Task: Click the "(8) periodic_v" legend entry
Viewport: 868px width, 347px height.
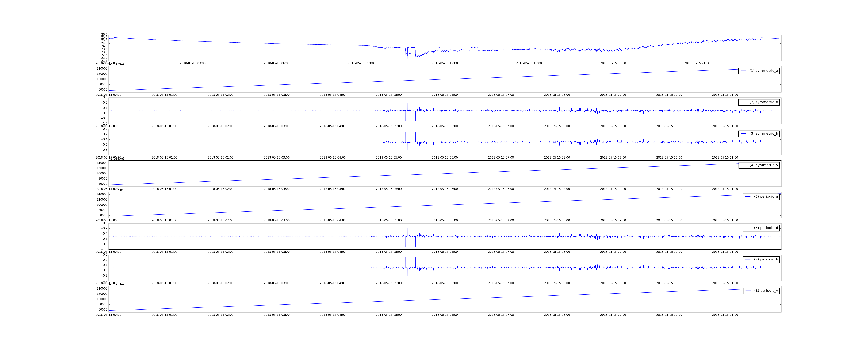Action: click(x=761, y=291)
